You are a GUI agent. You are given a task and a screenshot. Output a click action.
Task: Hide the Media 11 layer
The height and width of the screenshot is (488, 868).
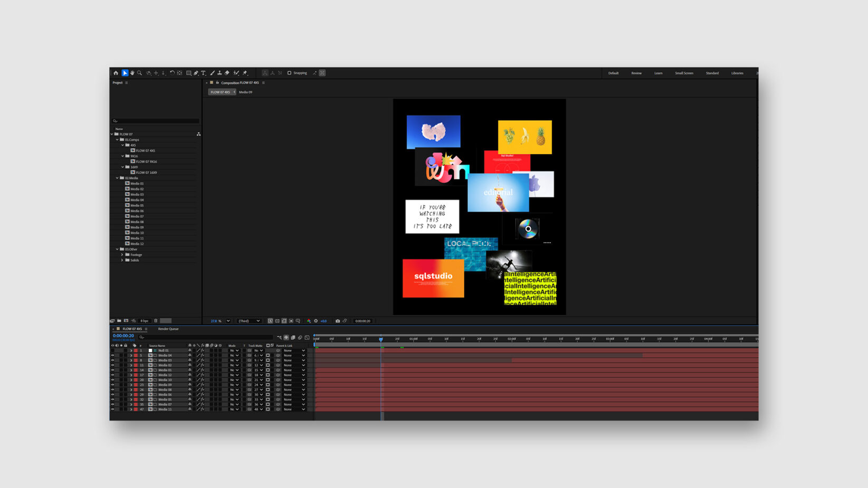112,409
